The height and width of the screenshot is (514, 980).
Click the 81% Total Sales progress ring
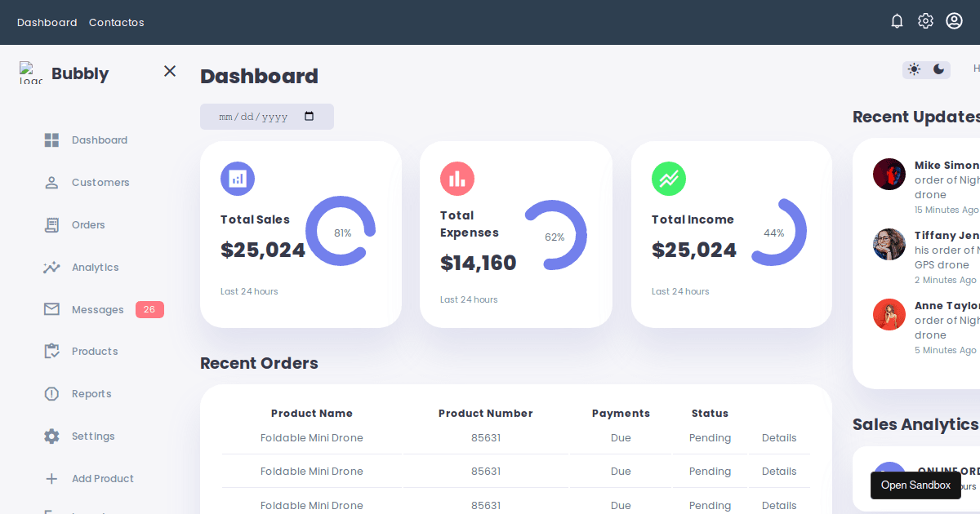click(x=341, y=231)
